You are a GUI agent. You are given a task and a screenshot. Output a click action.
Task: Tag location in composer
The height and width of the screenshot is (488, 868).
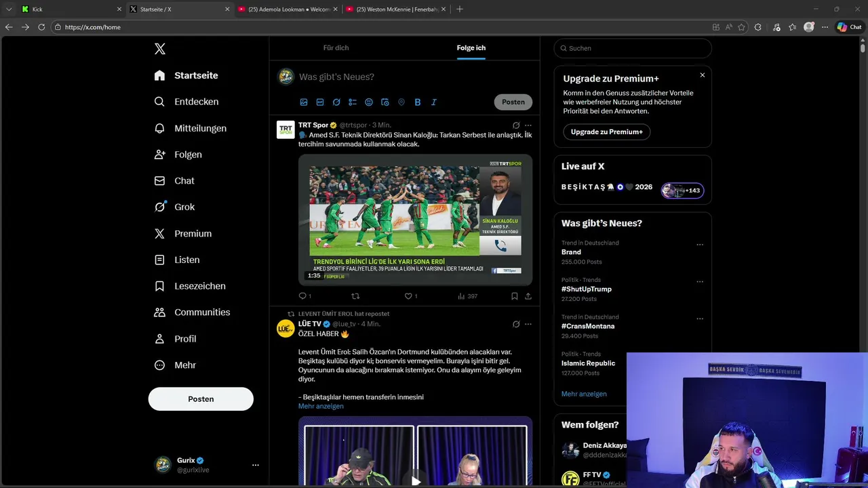pyautogui.click(x=401, y=102)
